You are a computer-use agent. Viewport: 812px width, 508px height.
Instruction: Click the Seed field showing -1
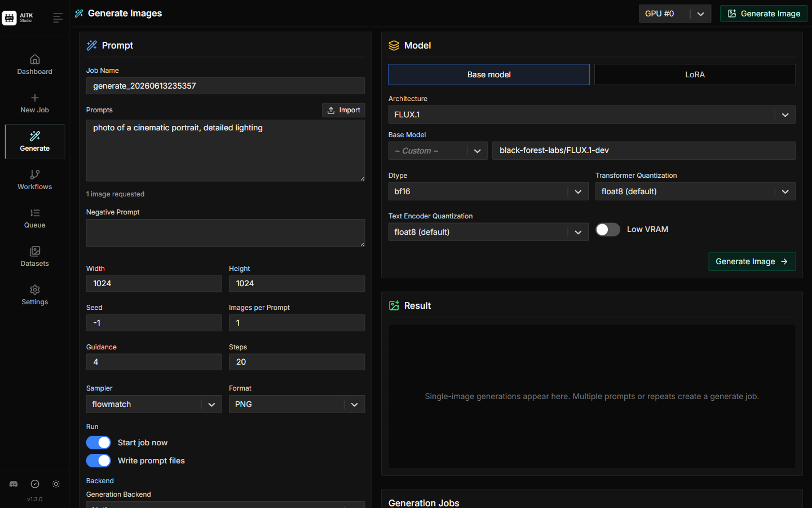(154, 323)
